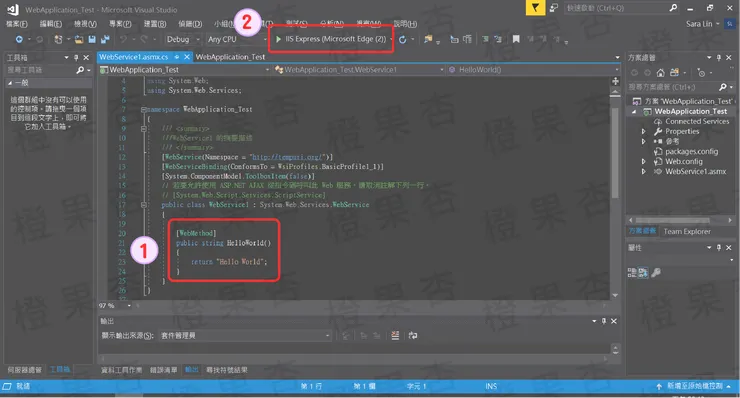This screenshot has height=398, width=740.
Task: Pin the Solution Explorer panel
Action: pos(719,58)
